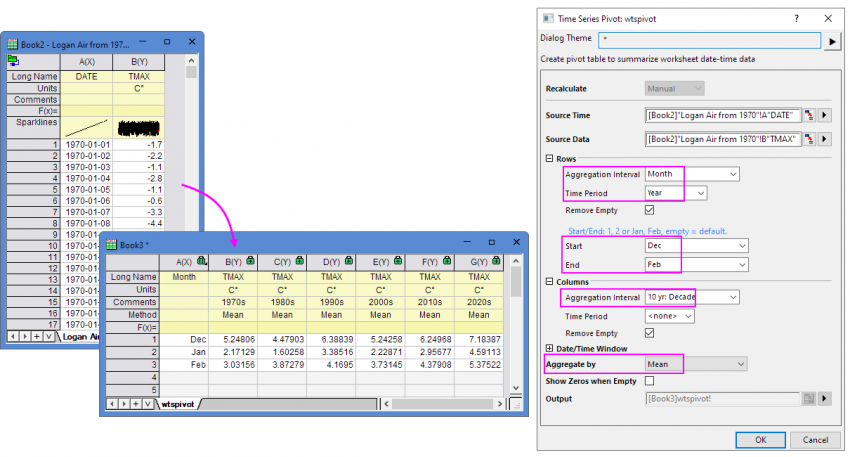Select the Logan Air sheet tab in Book2

78,337
